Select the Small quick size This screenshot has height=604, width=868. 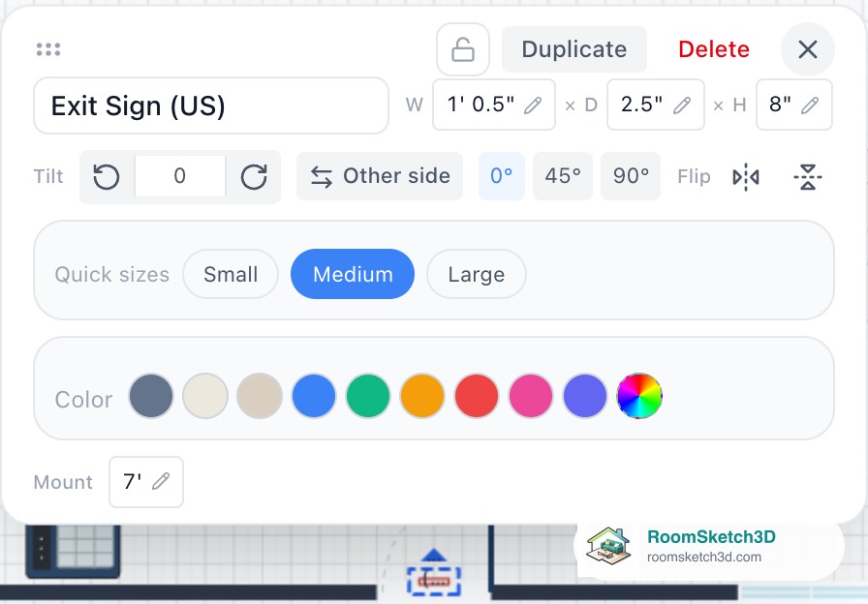pos(231,274)
